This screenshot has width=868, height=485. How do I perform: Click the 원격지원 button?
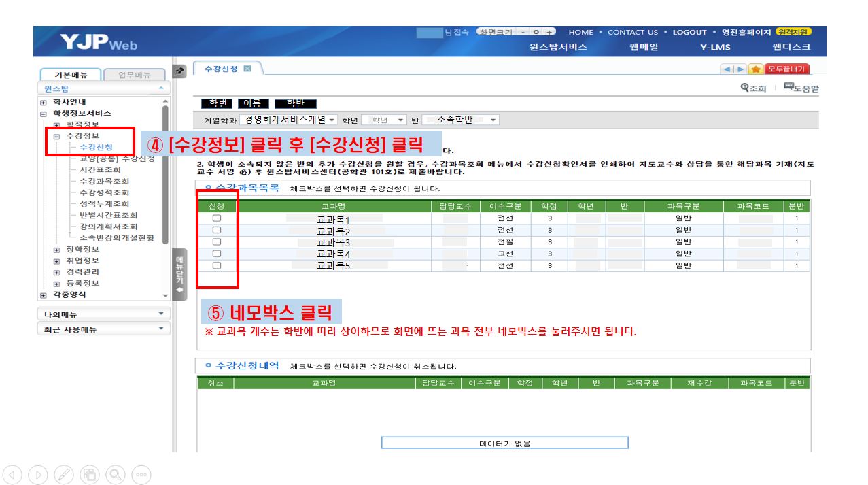pos(793,31)
